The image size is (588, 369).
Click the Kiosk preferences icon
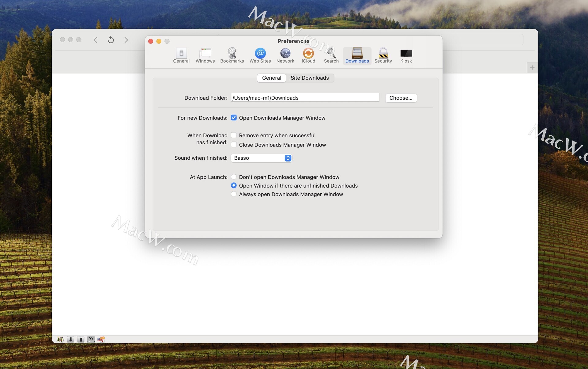point(406,55)
